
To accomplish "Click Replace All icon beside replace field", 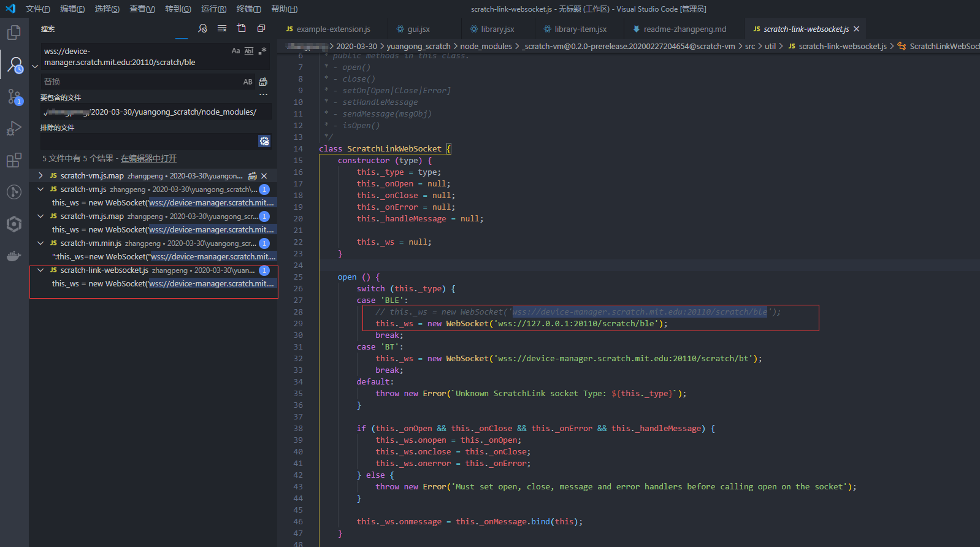I will [263, 82].
